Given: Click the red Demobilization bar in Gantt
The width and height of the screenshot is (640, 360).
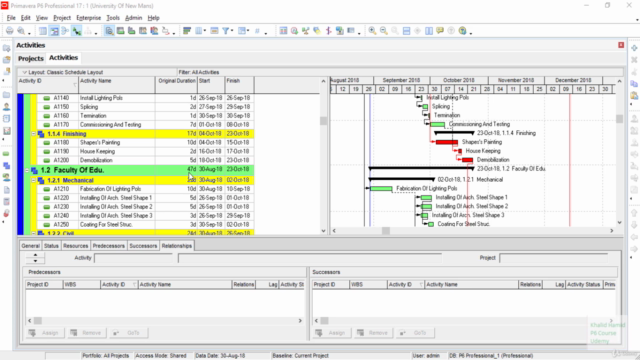Looking at the screenshot, I should (467, 160).
